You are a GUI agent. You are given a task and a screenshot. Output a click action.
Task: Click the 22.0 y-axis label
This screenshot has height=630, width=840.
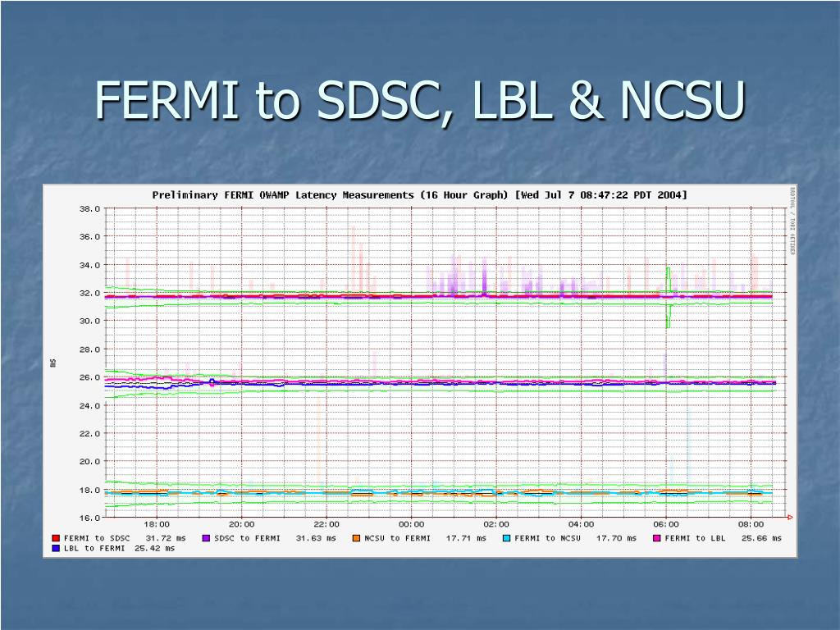coord(89,433)
